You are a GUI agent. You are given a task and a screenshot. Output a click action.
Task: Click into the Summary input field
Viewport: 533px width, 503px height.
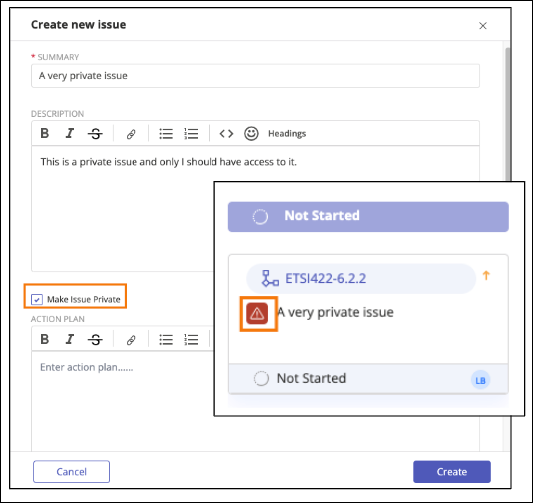click(x=255, y=76)
